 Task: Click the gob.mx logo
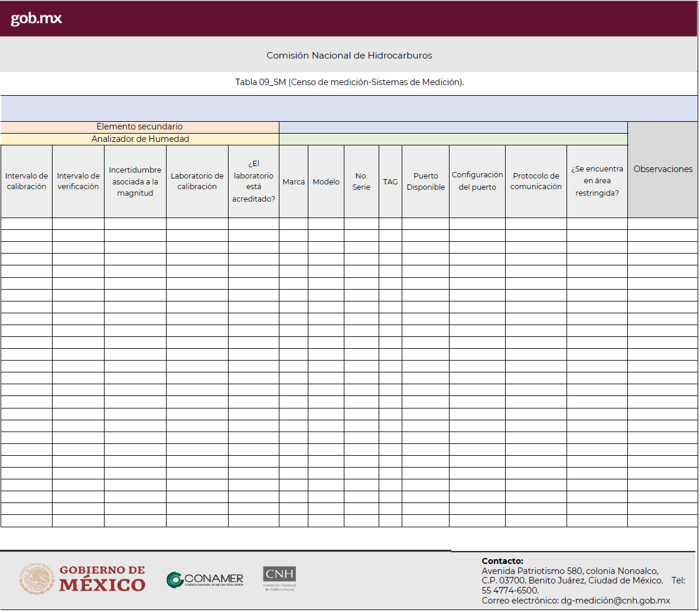coord(34,18)
